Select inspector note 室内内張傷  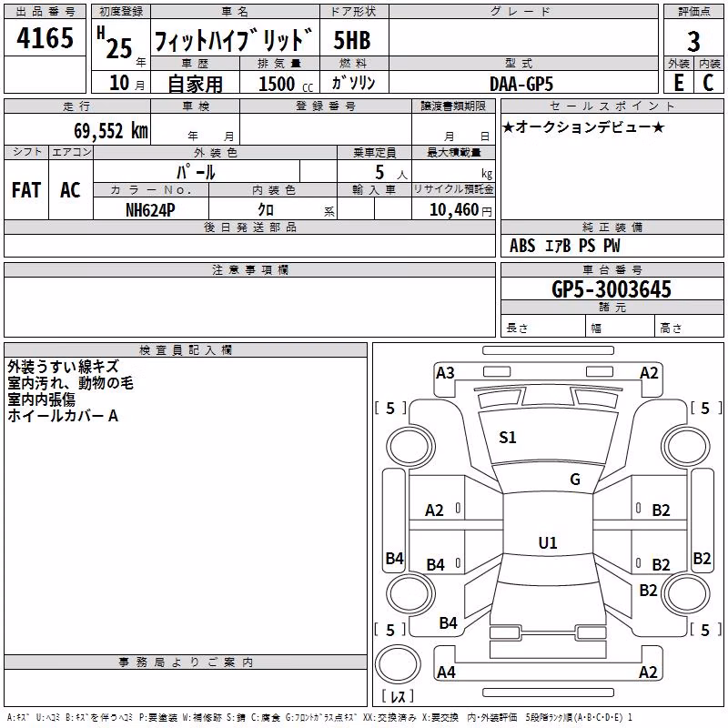pos(41,399)
